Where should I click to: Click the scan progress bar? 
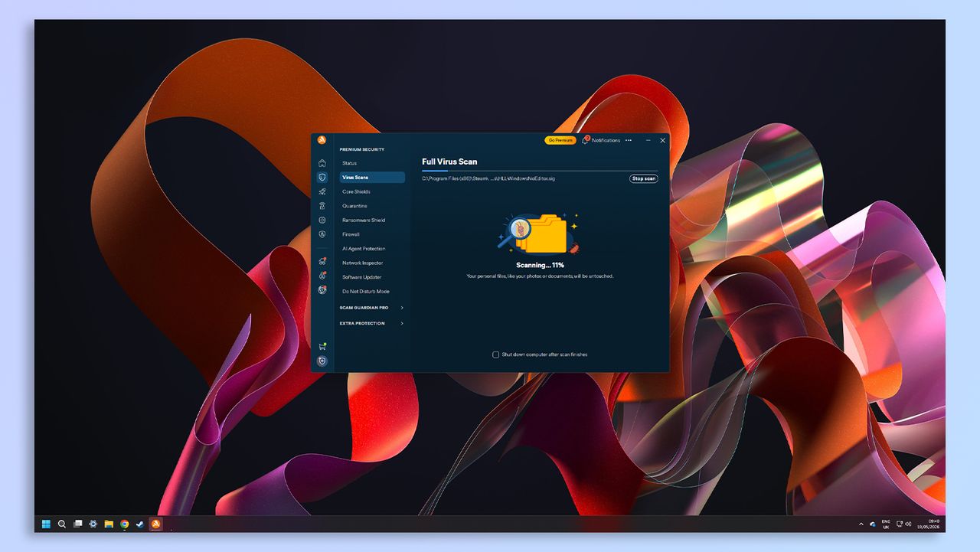click(540, 171)
